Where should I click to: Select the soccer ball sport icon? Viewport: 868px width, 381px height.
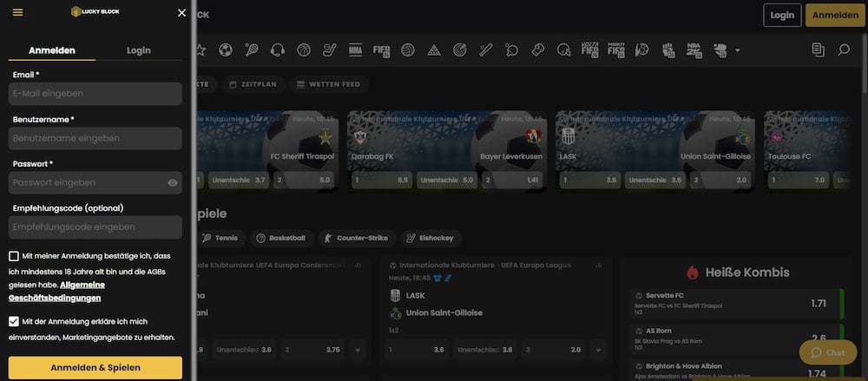click(x=226, y=50)
